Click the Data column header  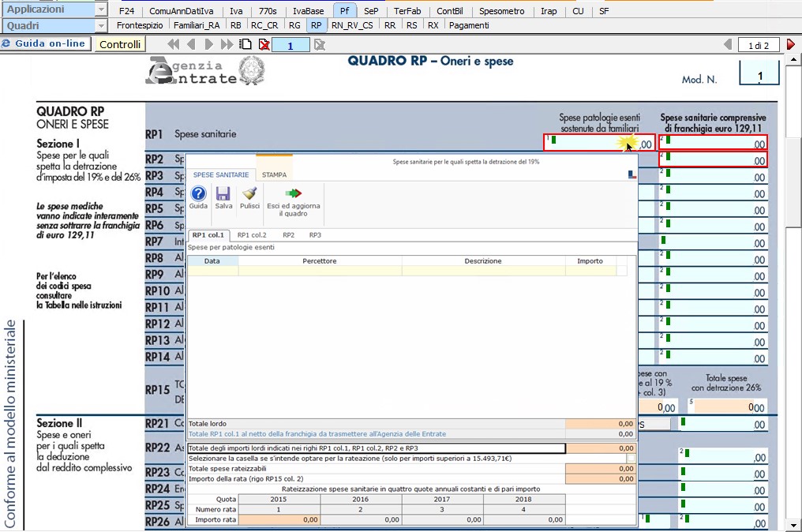coord(213,261)
